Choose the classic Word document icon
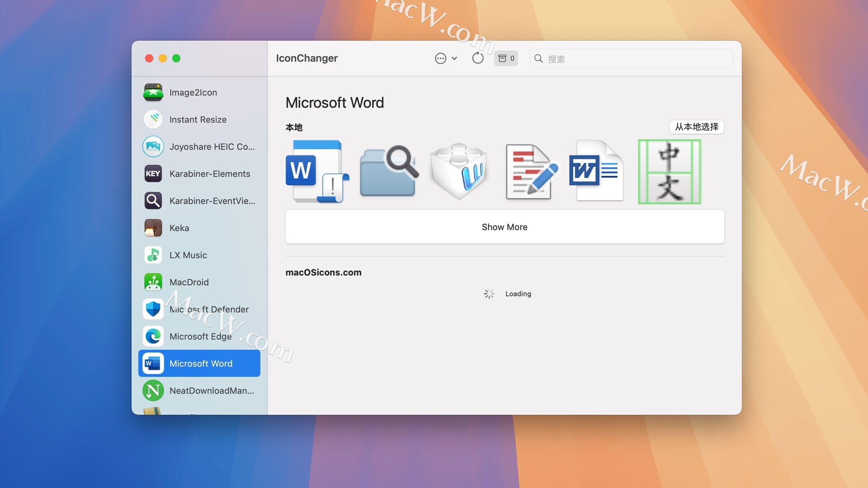Screen dimensions: 868x488 [597, 171]
